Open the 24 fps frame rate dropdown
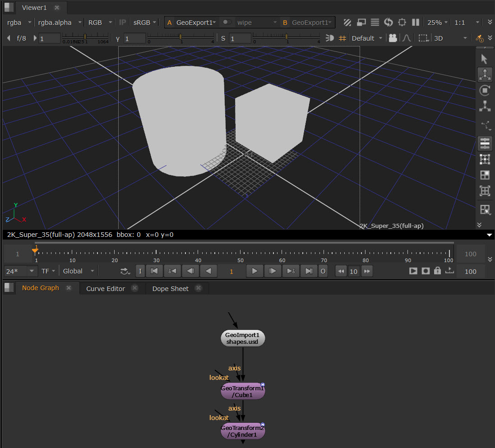 click(19, 271)
